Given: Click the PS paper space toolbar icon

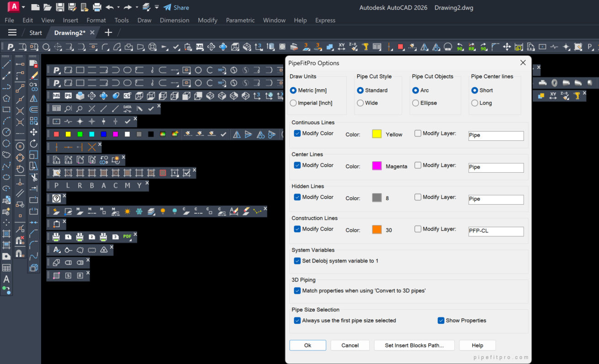Looking at the screenshot, I should 68,96.
